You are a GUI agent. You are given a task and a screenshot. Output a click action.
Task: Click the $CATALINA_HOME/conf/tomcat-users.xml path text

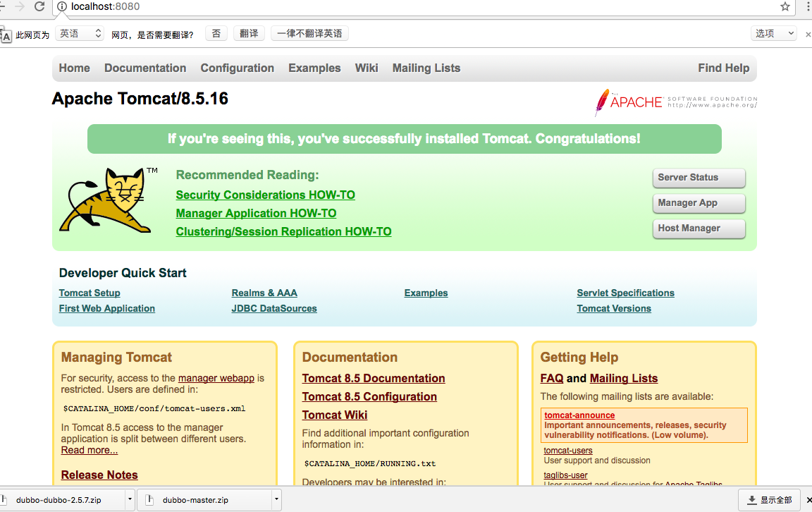coord(154,408)
